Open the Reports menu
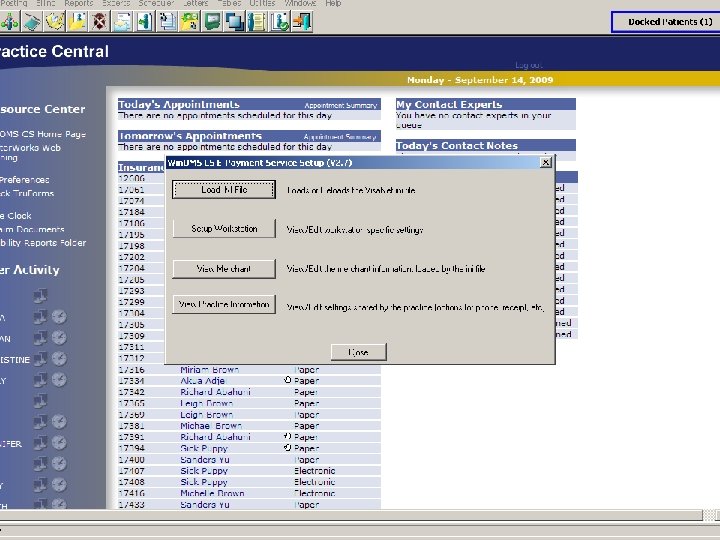The width and height of the screenshot is (720, 540). pyautogui.click(x=79, y=3)
